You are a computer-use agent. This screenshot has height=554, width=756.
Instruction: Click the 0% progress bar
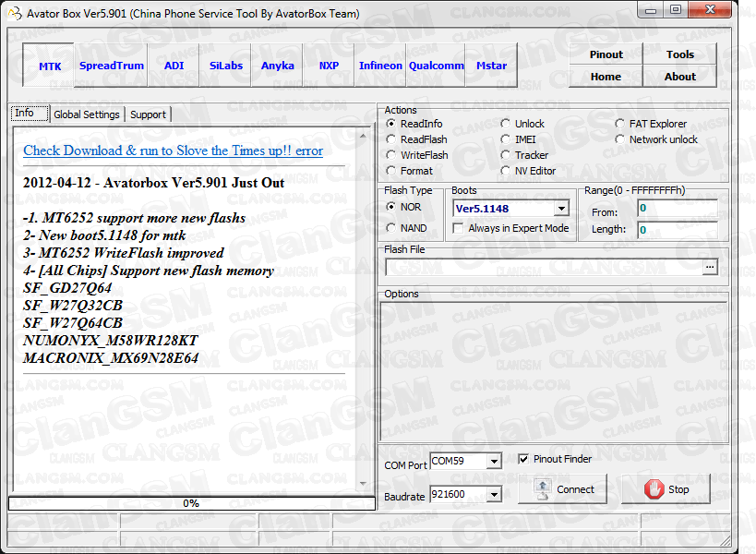pyautogui.click(x=192, y=503)
